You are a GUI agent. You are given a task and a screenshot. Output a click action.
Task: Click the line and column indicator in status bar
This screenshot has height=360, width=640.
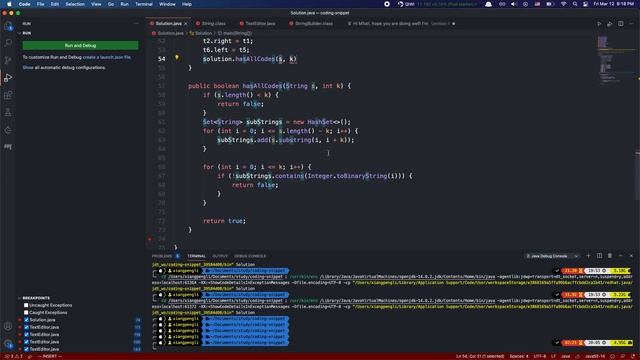480,356
